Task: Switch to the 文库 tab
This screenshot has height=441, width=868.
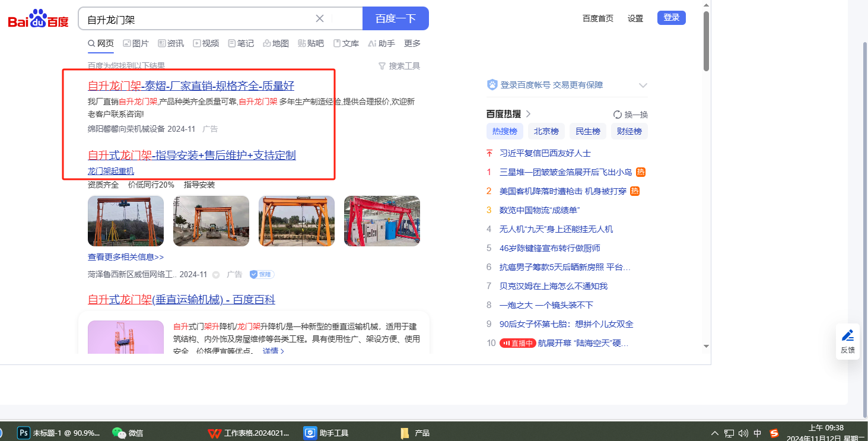Action: (346, 43)
